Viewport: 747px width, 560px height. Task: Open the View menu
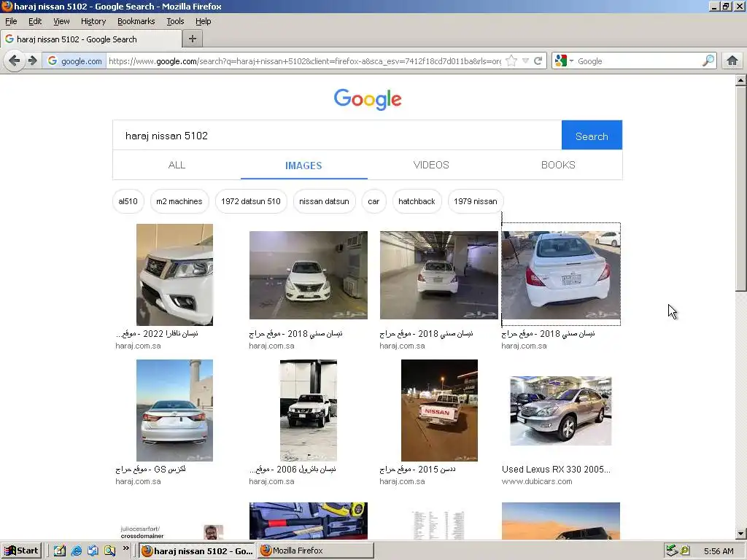click(x=61, y=21)
